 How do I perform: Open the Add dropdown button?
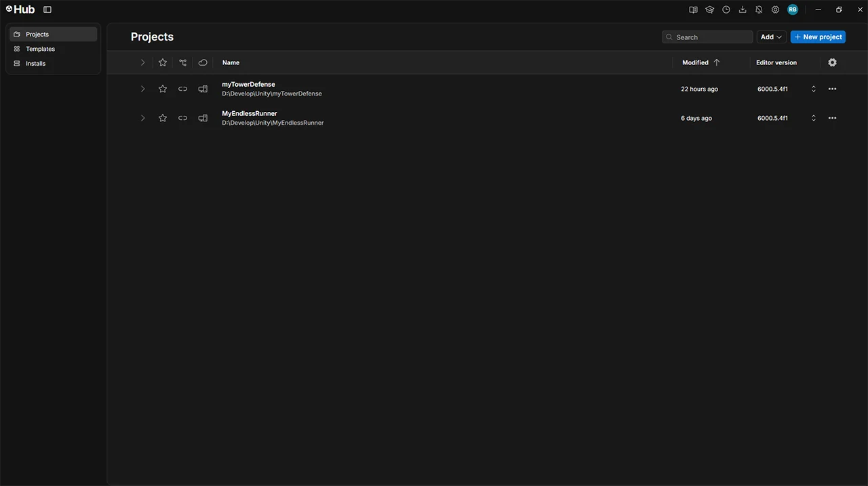pos(772,37)
